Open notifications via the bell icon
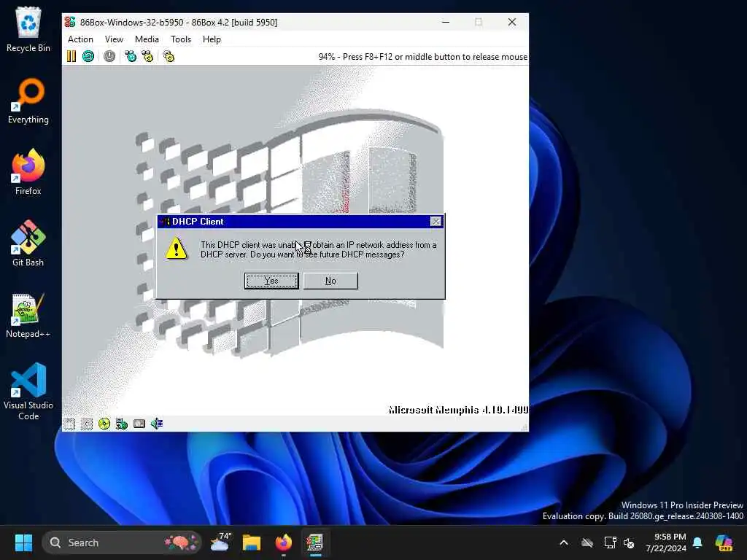Screen dimensions: 747x560 (697, 542)
